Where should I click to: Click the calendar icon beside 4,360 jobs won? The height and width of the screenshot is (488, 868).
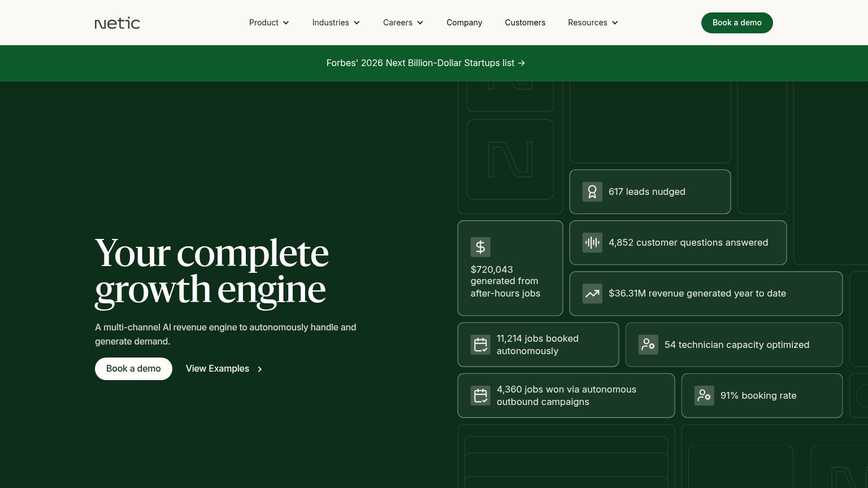(x=480, y=395)
